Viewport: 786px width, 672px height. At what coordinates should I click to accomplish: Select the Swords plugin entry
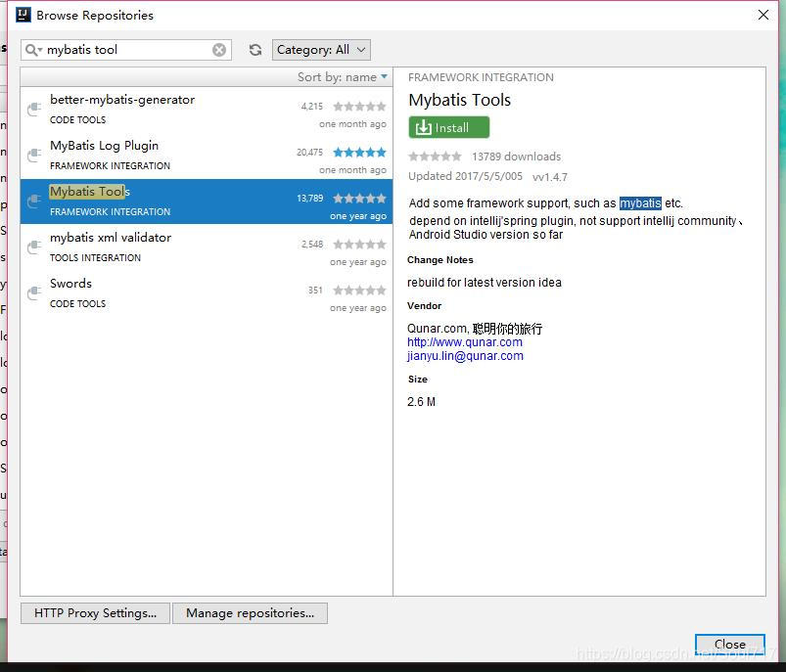coord(206,293)
